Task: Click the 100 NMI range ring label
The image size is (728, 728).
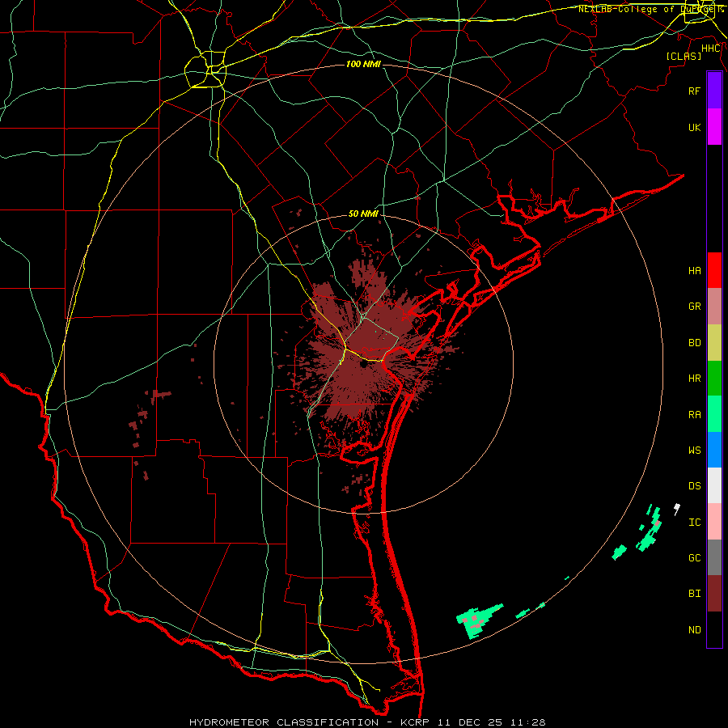Action: tap(363, 64)
